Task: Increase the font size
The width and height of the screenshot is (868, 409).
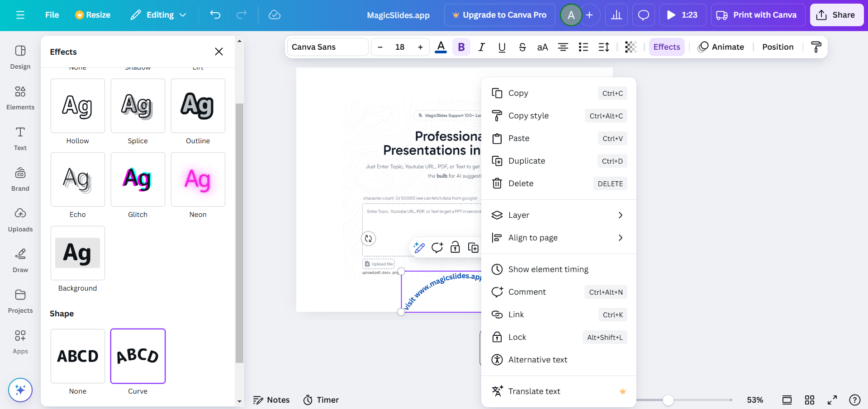Action: click(420, 47)
